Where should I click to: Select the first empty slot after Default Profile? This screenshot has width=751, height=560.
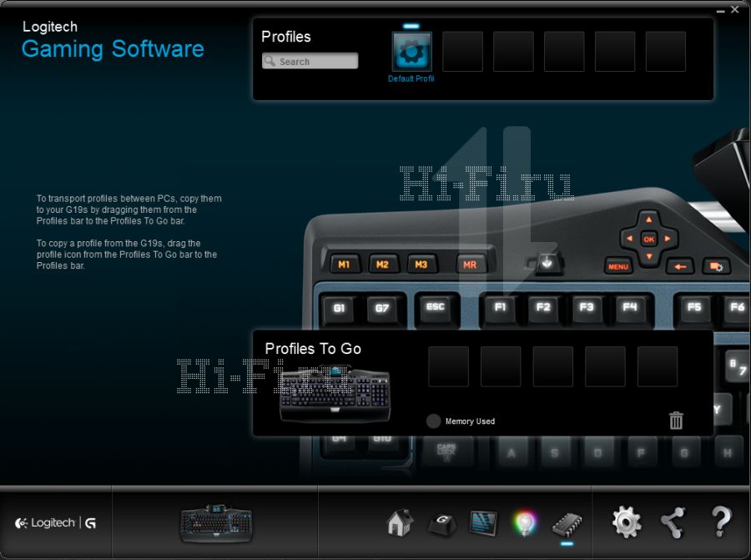tap(462, 52)
